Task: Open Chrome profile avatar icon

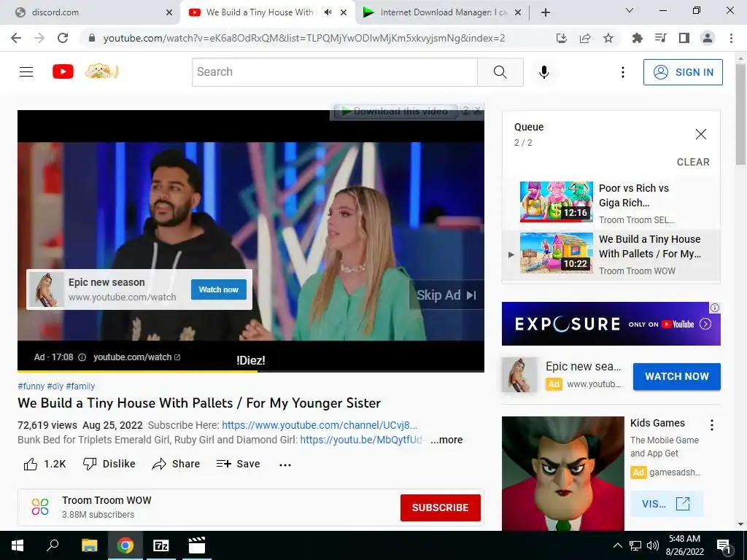Action: pyautogui.click(x=708, y=38)
